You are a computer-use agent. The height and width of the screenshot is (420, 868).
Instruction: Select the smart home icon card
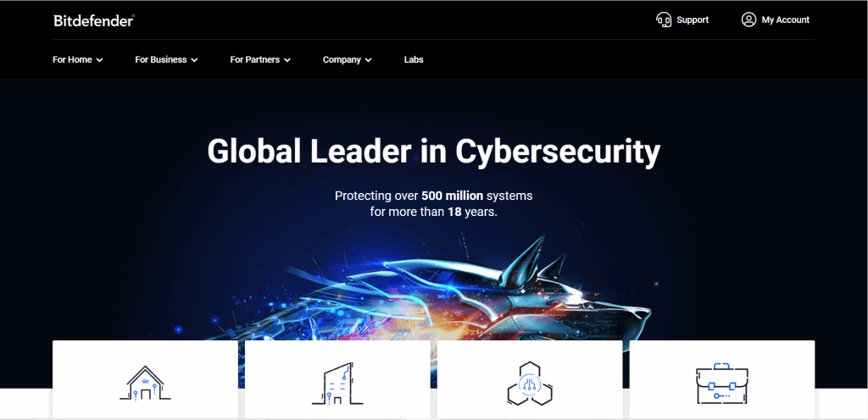[x=145, y=379]
